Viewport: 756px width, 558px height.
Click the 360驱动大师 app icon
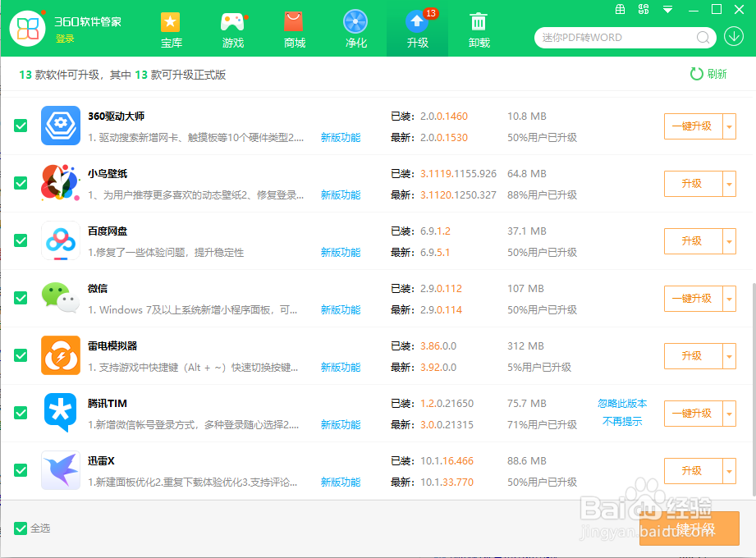pyautogui.click(x=61, y=126)
